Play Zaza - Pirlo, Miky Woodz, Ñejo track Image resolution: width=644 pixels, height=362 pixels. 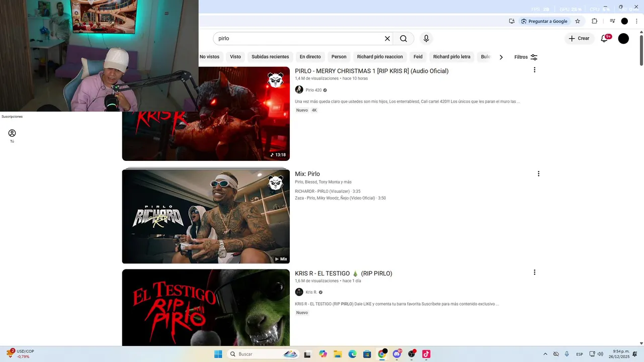340,198
